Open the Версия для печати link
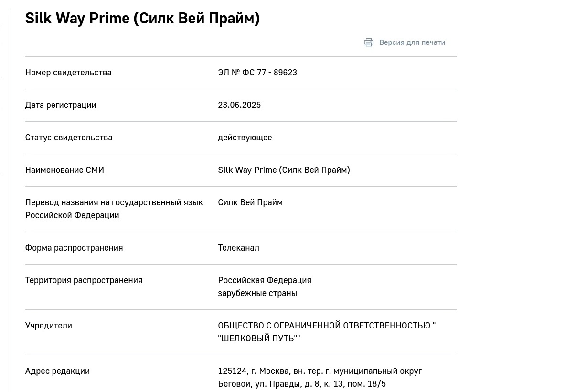 tap(412, 42)
